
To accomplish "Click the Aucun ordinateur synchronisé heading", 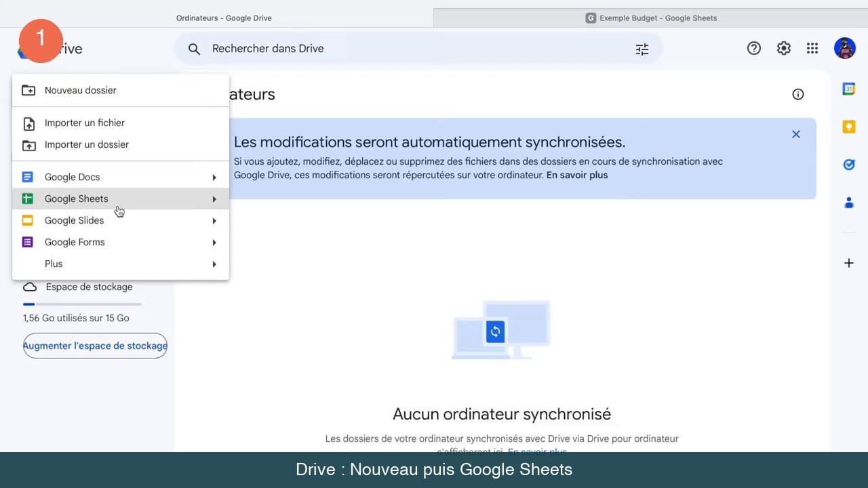I will coord(502,413).
